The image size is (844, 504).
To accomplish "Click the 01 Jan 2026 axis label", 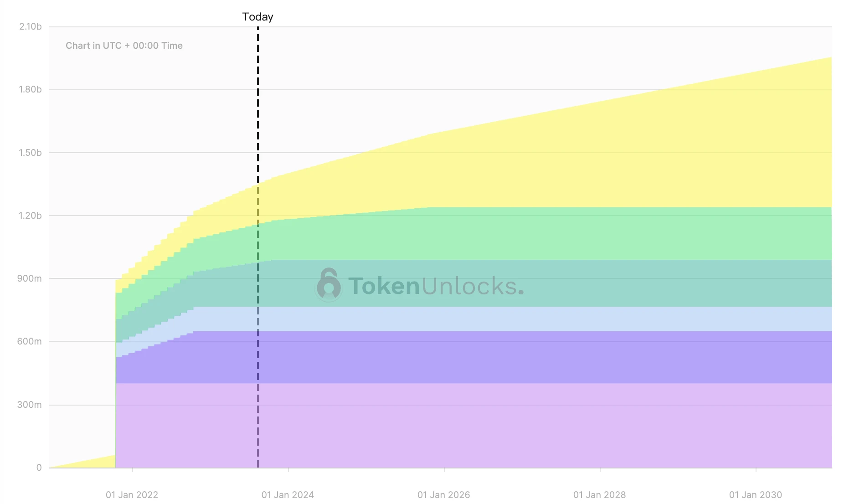I will (443, 495).
